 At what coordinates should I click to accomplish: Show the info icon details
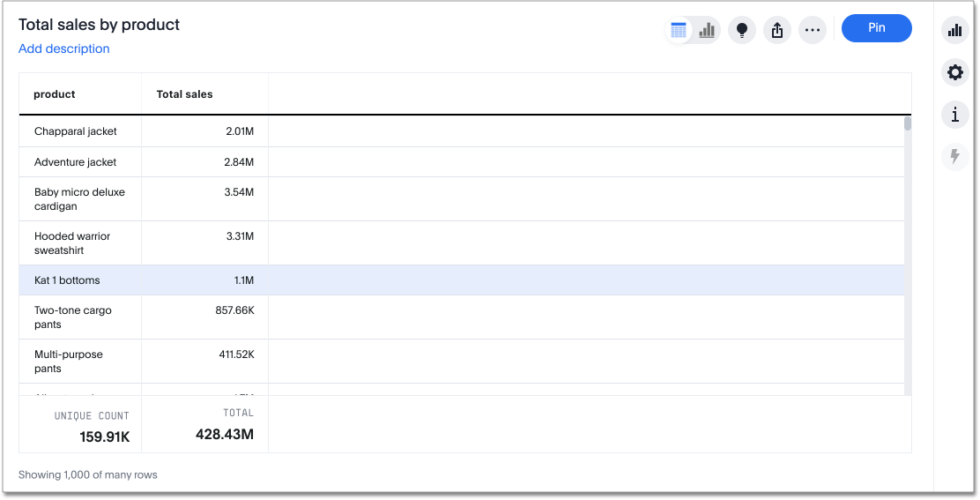(954, 115)
